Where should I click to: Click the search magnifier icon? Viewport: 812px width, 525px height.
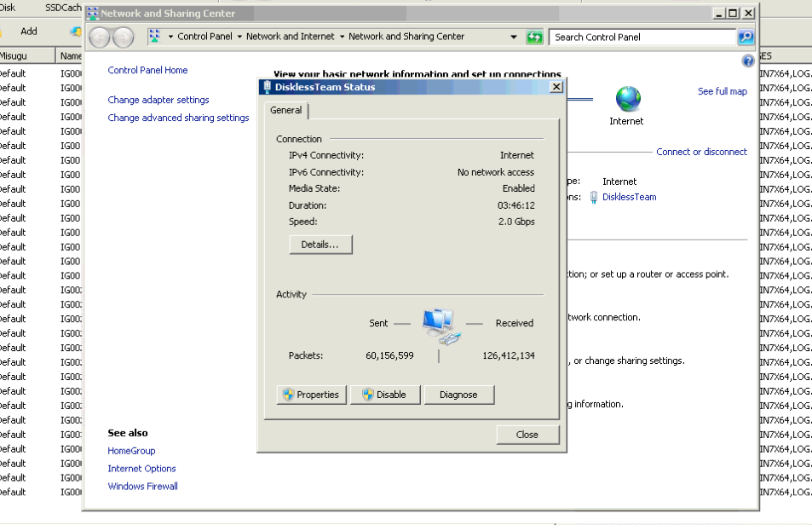[746, 37]
